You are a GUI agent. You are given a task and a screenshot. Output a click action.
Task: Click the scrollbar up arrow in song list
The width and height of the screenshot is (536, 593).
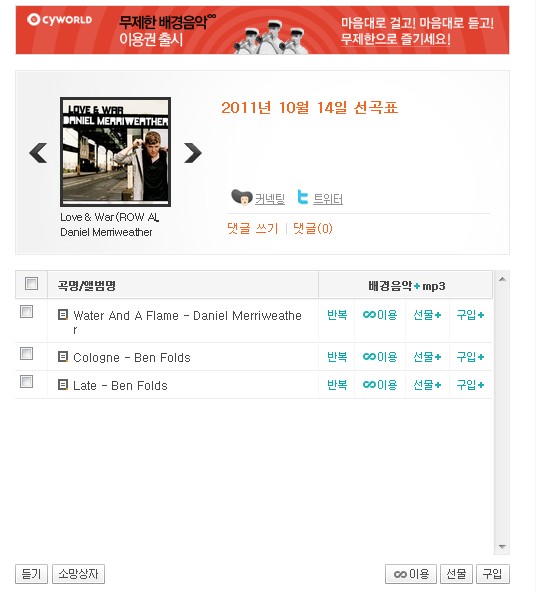(x=502, y=279)
